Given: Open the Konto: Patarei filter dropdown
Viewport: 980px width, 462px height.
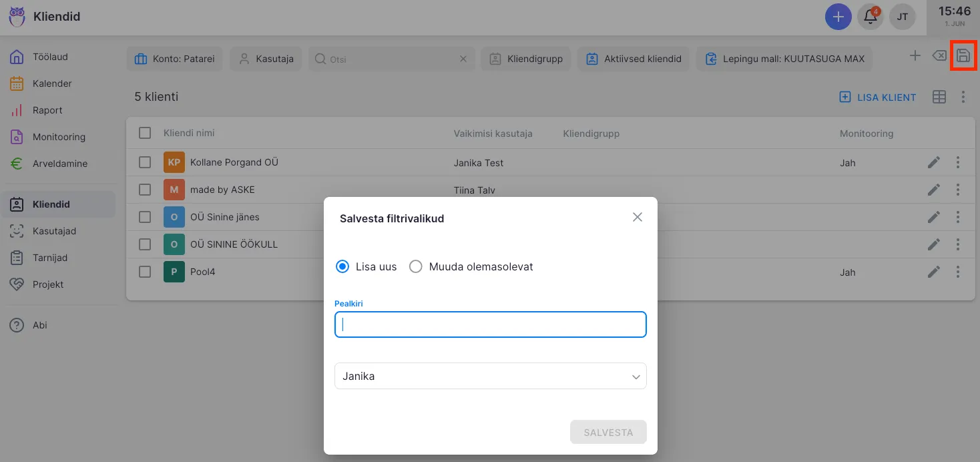Looking at the screenshot, I should (x=175, y=59).
